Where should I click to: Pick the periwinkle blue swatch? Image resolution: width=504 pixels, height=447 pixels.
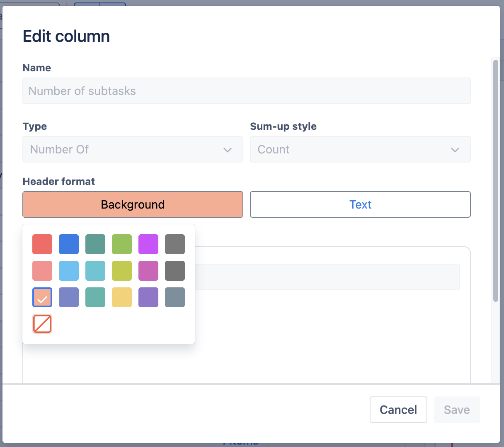pyautogui.click(x=69, y=297)
